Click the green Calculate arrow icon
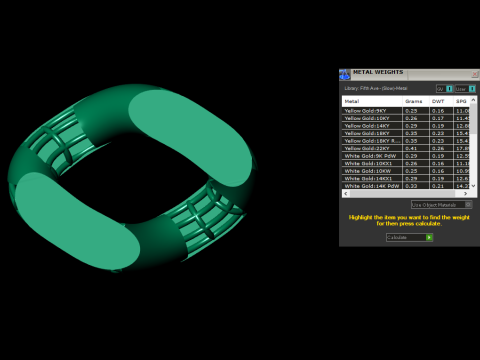Image resolution: width=480 pixels, height=360 pixels. pos(429,237)
